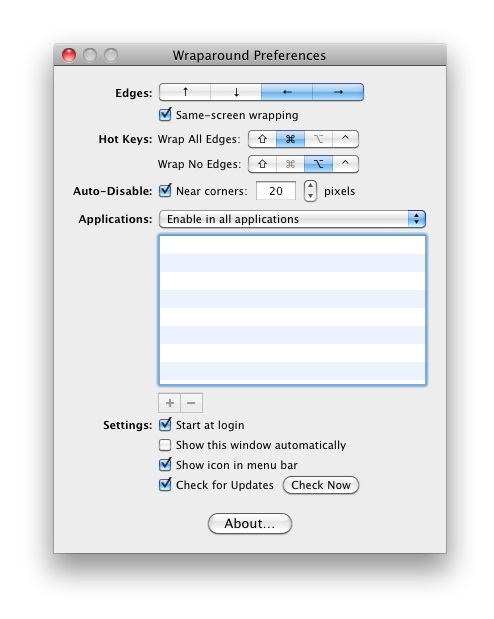Open the About... dialog
This screenshot has width=494, height=619.
250,523
